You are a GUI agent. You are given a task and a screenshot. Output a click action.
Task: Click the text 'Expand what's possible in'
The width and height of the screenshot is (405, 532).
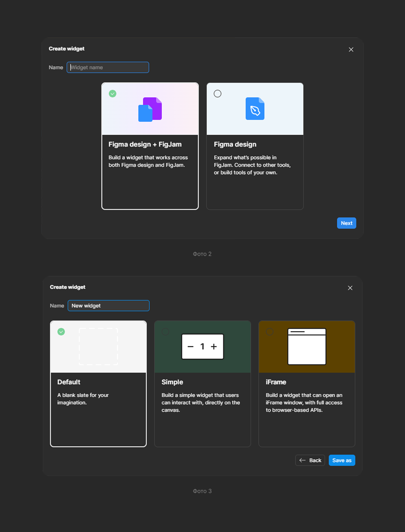pyautogui.click(x=245, y=157)
